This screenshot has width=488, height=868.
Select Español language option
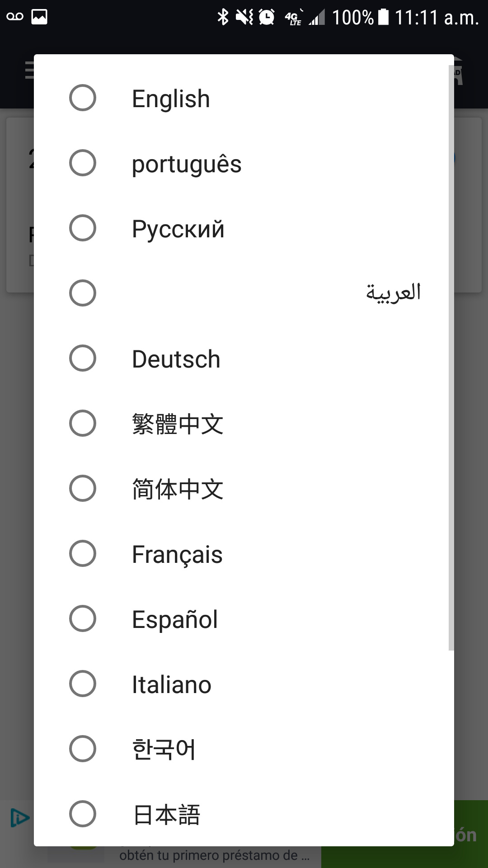point(83,618)
